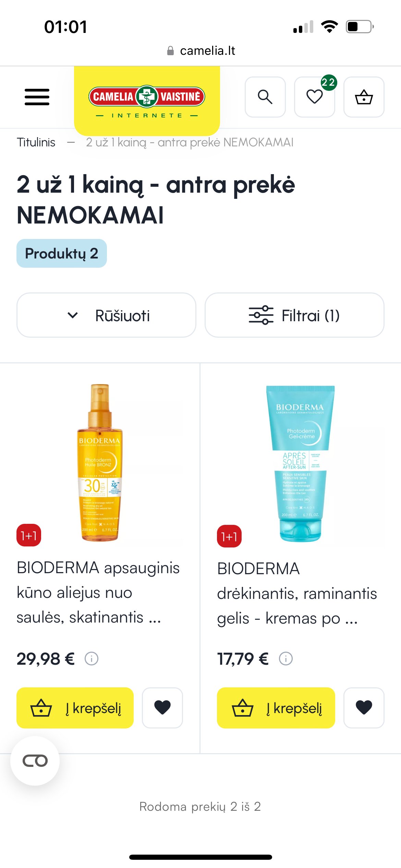The image size is (401, 868).
Task: Open the shopping basket in header
Action: click(364, 97)
